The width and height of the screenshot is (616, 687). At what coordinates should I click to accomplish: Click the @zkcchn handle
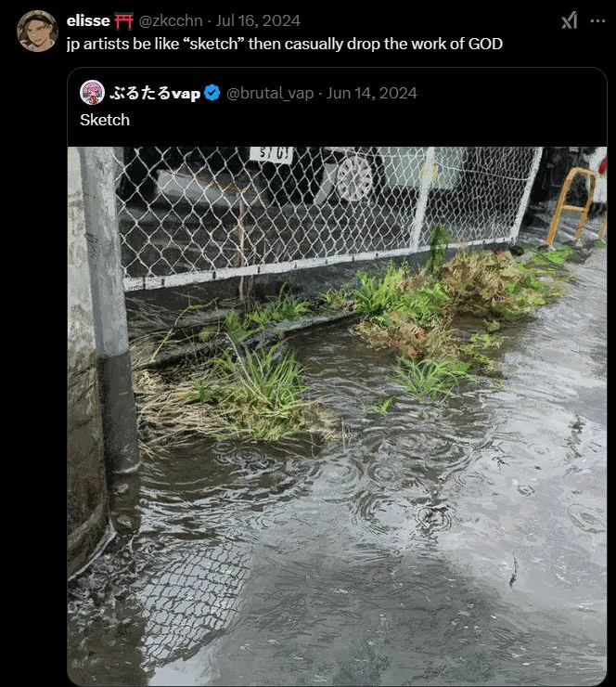173,20
